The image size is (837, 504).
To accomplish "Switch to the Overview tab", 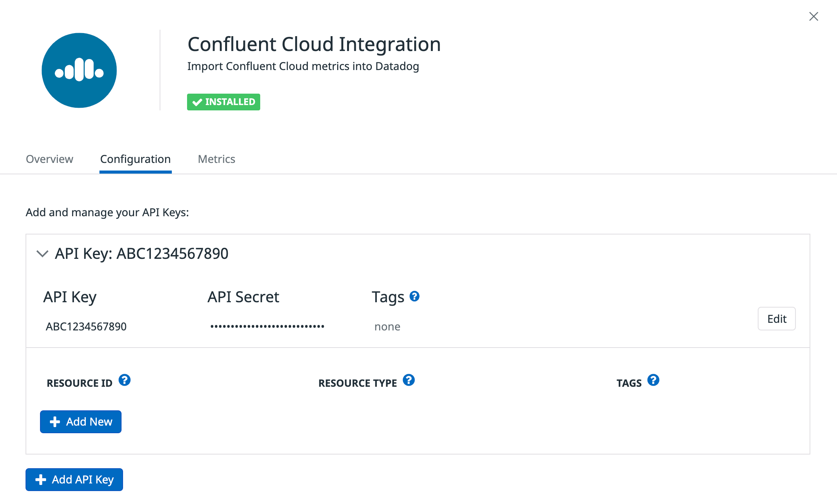I will pos(50,159).
